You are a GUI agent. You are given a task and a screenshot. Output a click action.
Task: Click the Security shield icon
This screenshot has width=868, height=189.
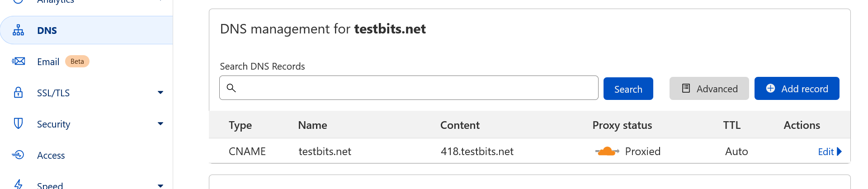coord(18,123)
